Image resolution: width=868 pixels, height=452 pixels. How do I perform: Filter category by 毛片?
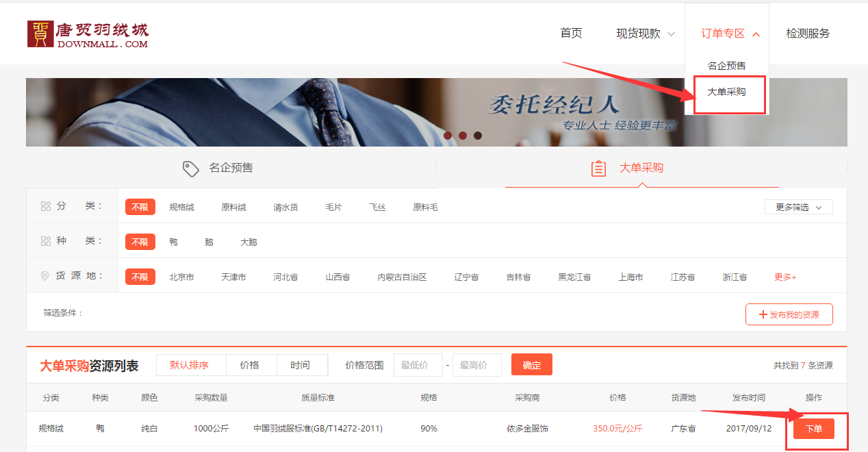click(x=334, y=207)
